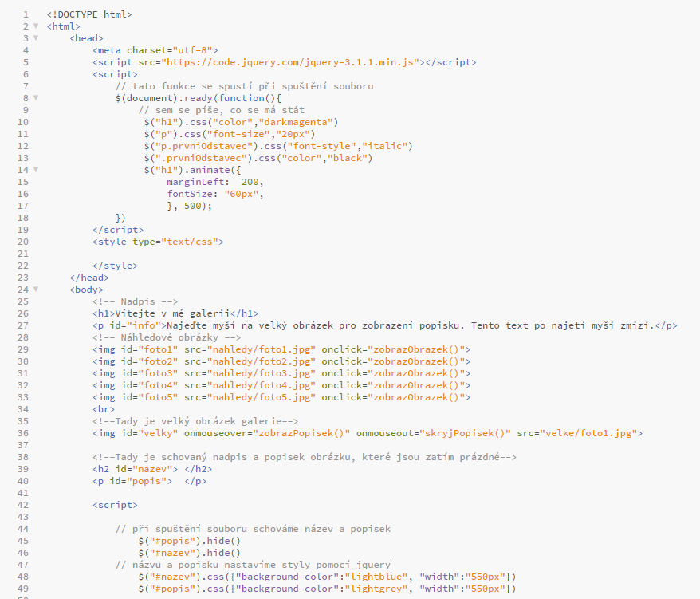Screen dimensions: 700x599
Task: Click the <!DOCTYPE html> declaration
Action: click(x=89, y=14)
